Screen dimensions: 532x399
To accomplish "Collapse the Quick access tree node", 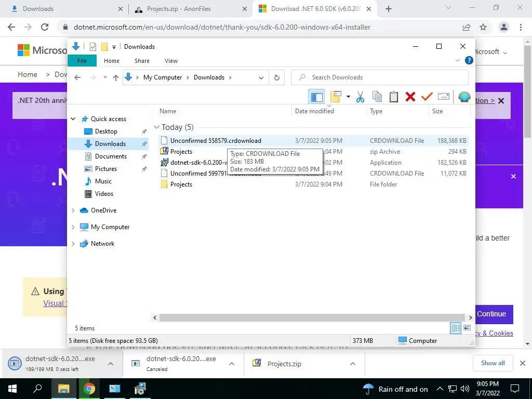I will (x=73, y=119).
